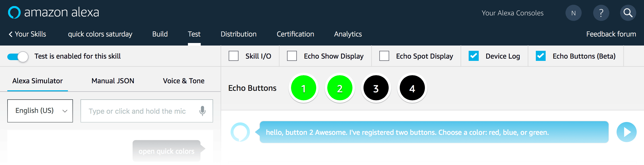Select the Test tab
Image resolution: width=644 pixels, height=165 pixels.
pos(194,34)
